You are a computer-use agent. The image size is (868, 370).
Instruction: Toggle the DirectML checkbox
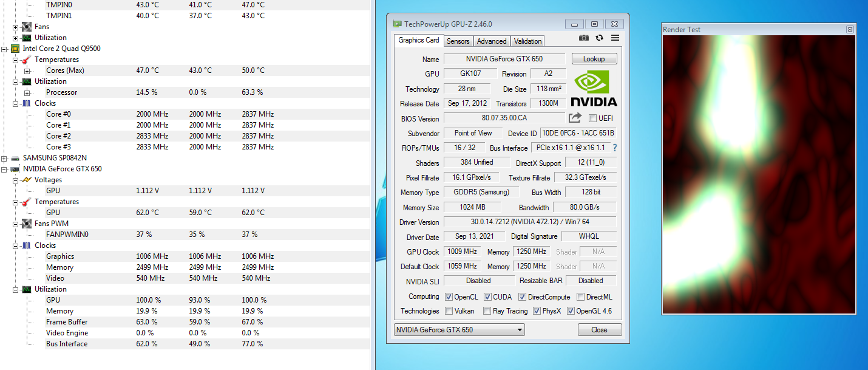(580, 297)
